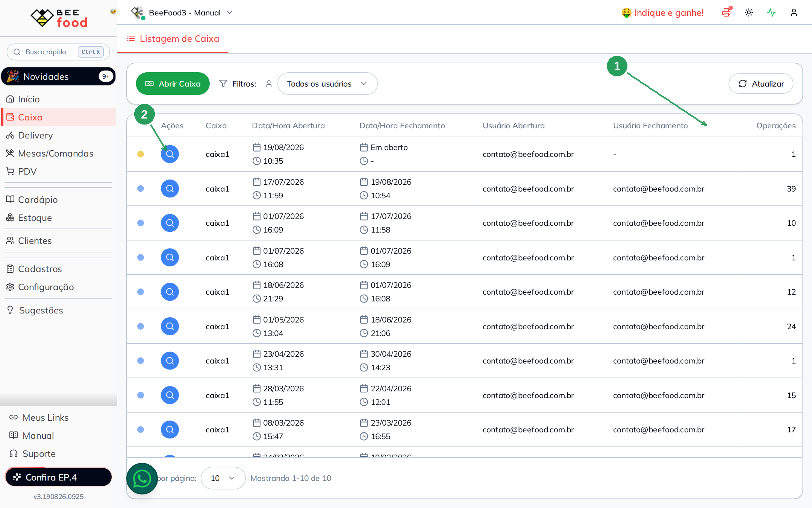View details of caixa opened 01/07/2026 16:08
The image size is (812, 508).
tap(170, 257)
